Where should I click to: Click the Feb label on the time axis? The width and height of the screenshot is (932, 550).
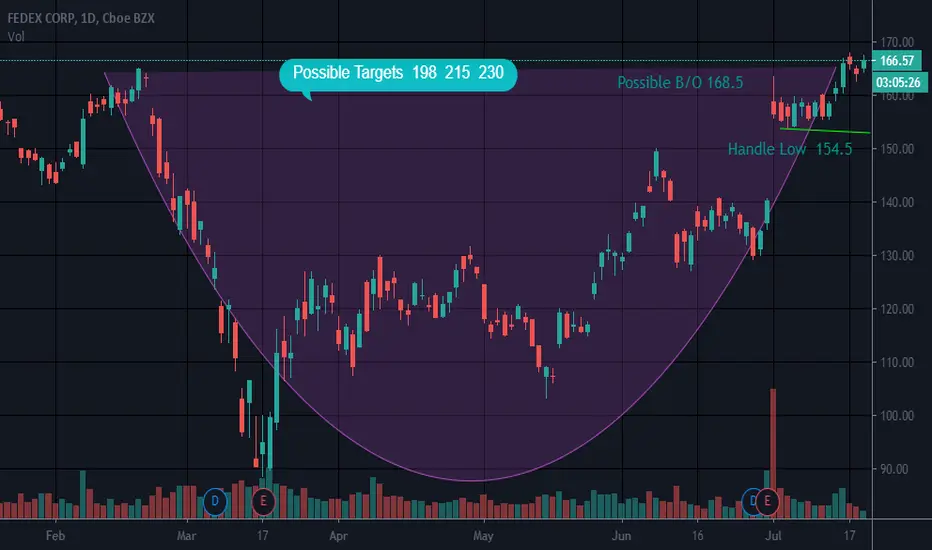pos(55,536)
